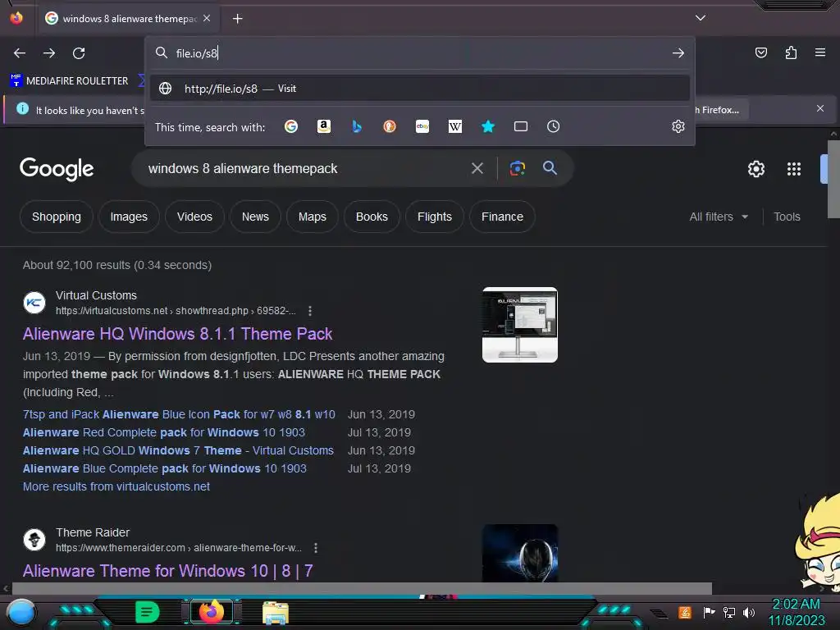
Task: Click the Go arrow in address bar
Action: pyautogui.click(x=678, y=53)
